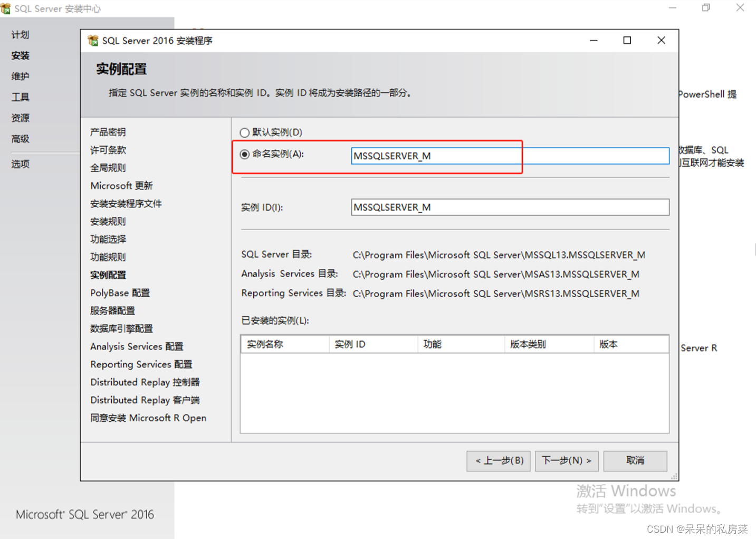The height and width of the screenshot is (539, 756).
Task: Click the Reporting Services 配置 setup step
Action: (141, 364)
